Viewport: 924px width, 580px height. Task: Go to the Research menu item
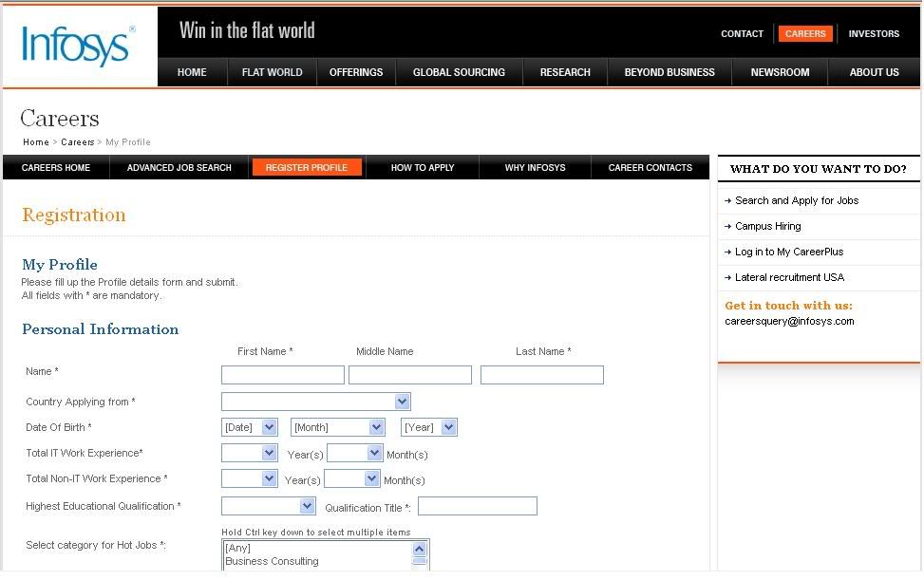coord(565,72)
